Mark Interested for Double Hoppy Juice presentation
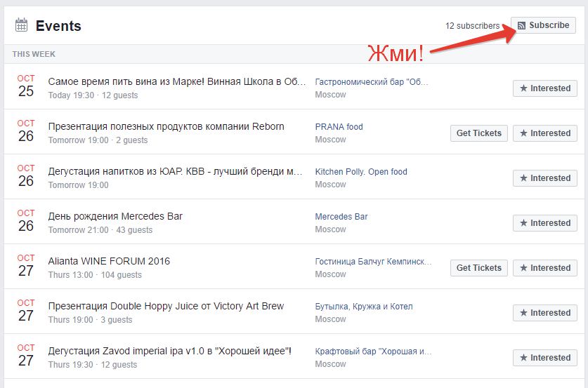 (545, 313)
